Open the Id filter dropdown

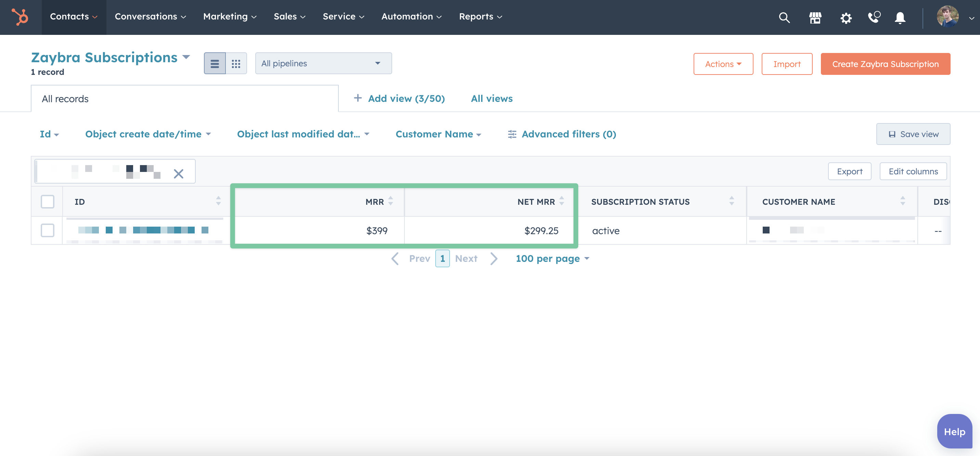pyautogui.click(x=49, y=134)
